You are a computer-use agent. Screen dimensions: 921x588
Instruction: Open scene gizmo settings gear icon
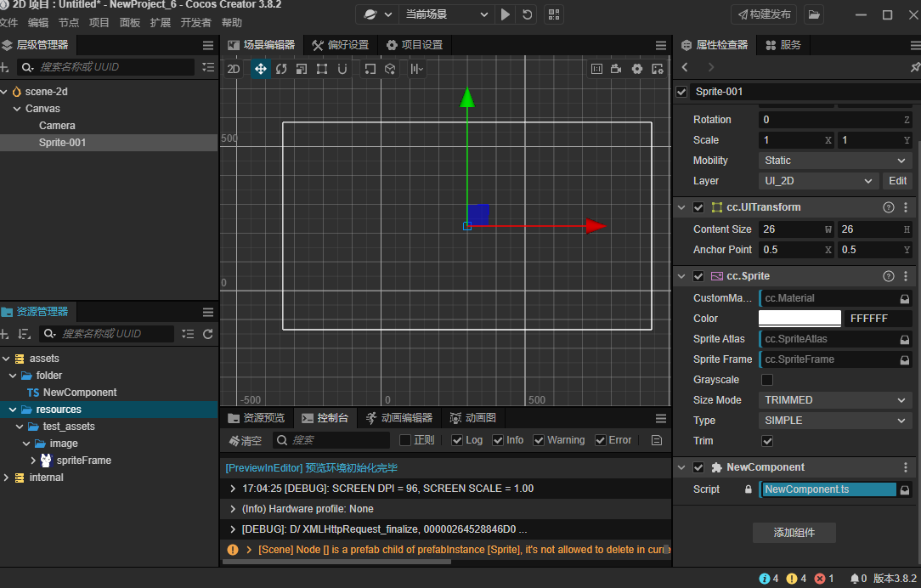pyautogui.click(x=637, y=69)
